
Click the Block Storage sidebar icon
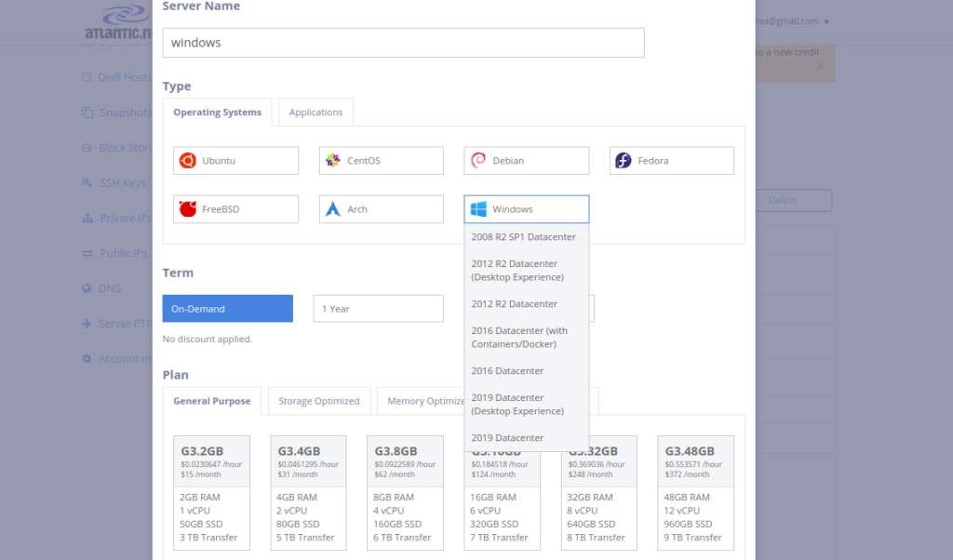tap(87, 148)
